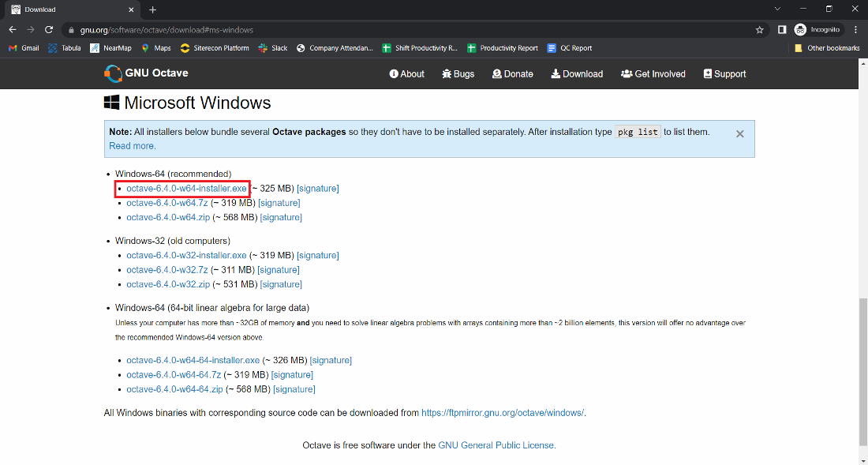Open the Incognito profile menu

tap(817, 30)
